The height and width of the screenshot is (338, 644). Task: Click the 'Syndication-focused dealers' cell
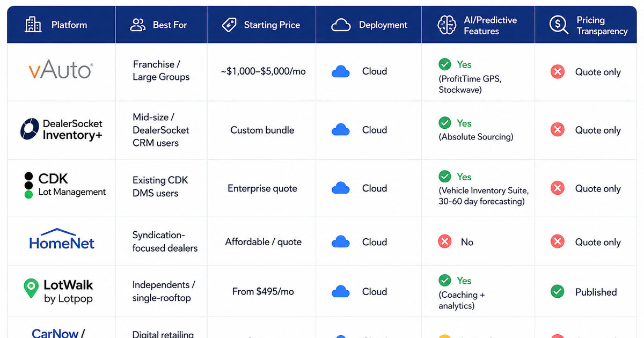[165, 241]
